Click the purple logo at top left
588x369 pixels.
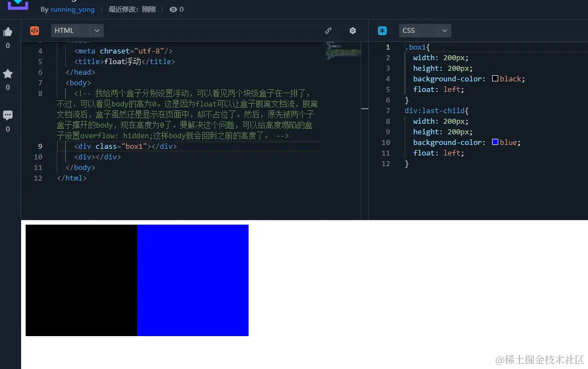click(x=18, y=5)
